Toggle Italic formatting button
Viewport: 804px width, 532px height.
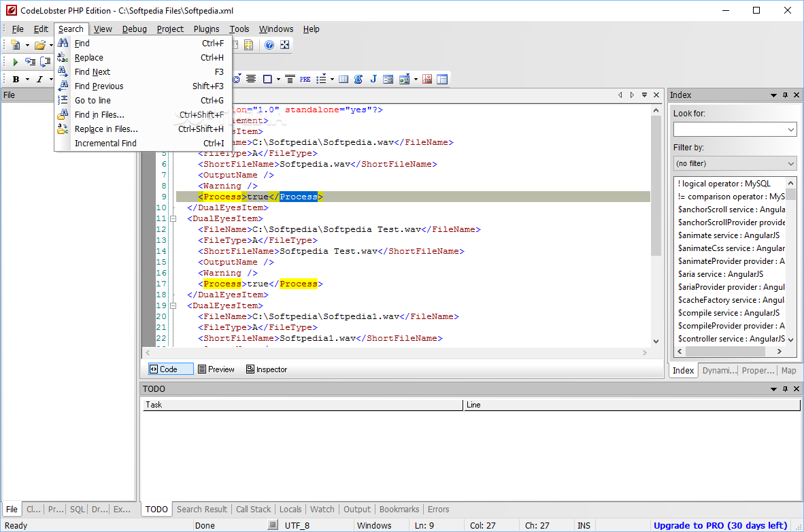pos(39,79)
